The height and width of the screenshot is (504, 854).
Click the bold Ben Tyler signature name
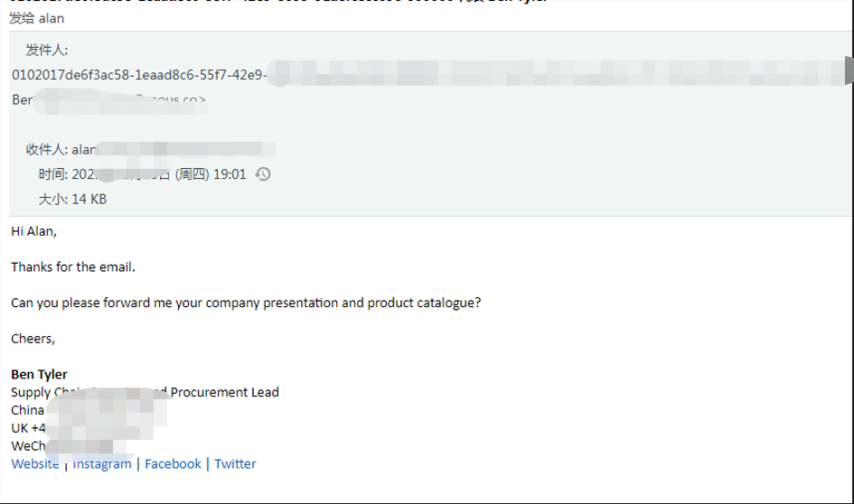(39, 374)
